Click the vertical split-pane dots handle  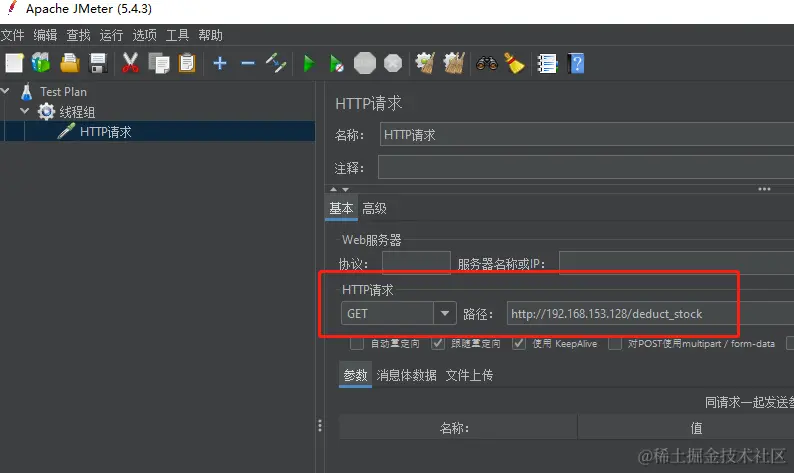[320, 425]
